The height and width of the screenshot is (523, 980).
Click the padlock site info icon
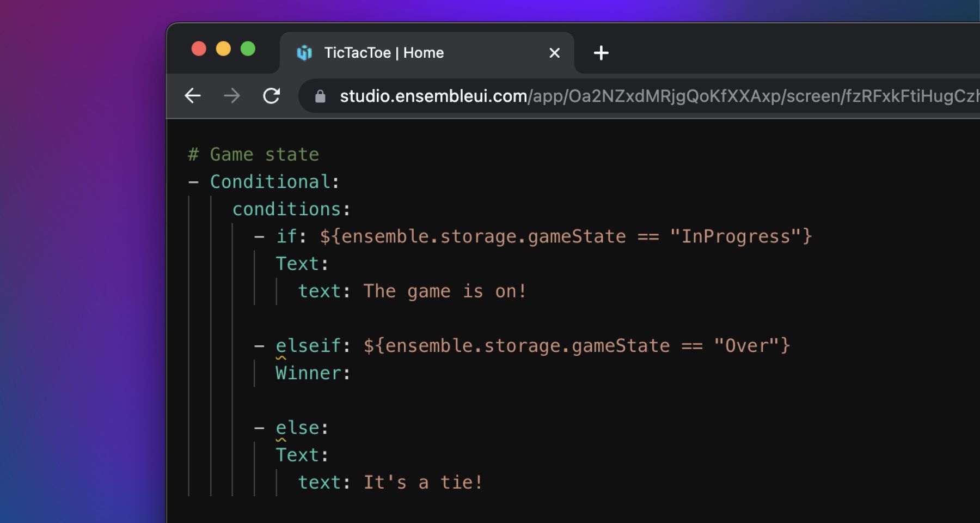pyautogui.click(x=320, y=96)
